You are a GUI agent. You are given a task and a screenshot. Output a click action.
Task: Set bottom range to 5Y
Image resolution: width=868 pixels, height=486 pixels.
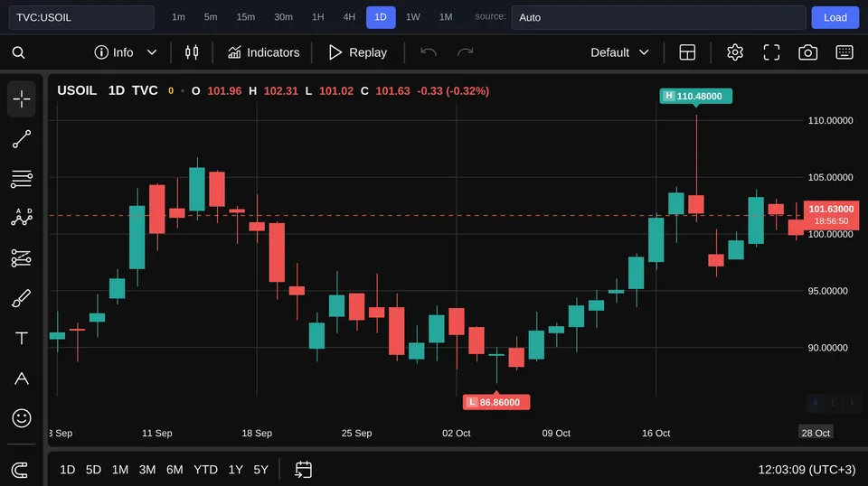[260, 470]
